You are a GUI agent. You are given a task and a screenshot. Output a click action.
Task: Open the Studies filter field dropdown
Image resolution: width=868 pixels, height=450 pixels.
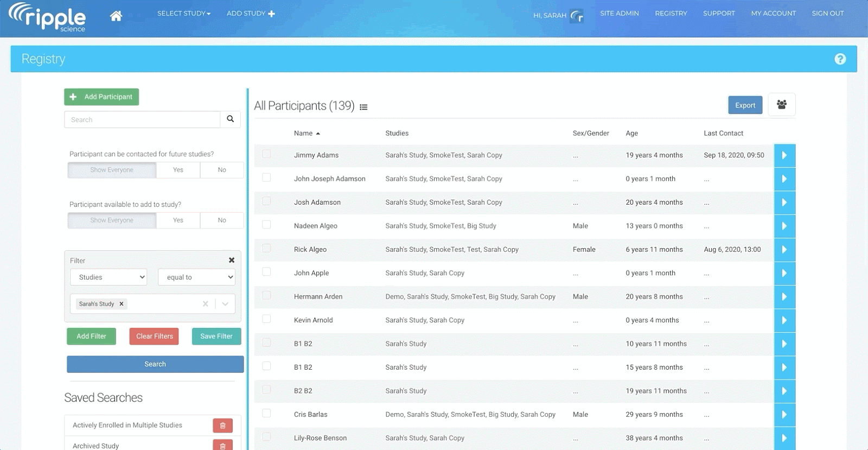tap(108, 277)
